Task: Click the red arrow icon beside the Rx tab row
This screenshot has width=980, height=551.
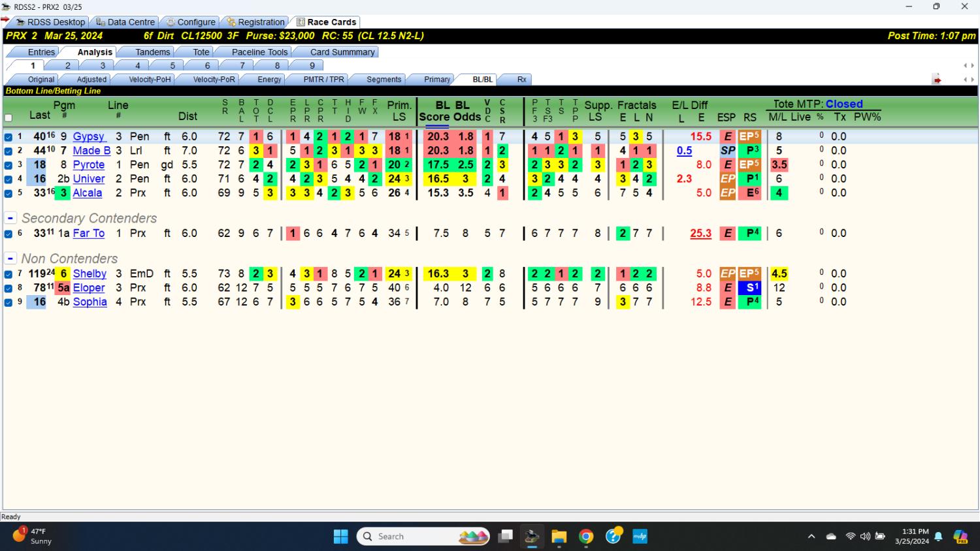Action: (x=937, y=80)
